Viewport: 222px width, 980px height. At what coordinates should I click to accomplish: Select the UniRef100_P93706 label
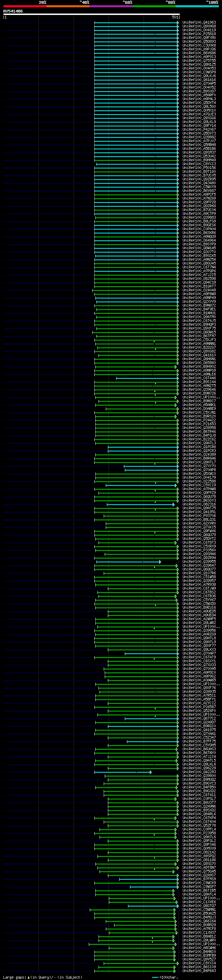[199, 516]
